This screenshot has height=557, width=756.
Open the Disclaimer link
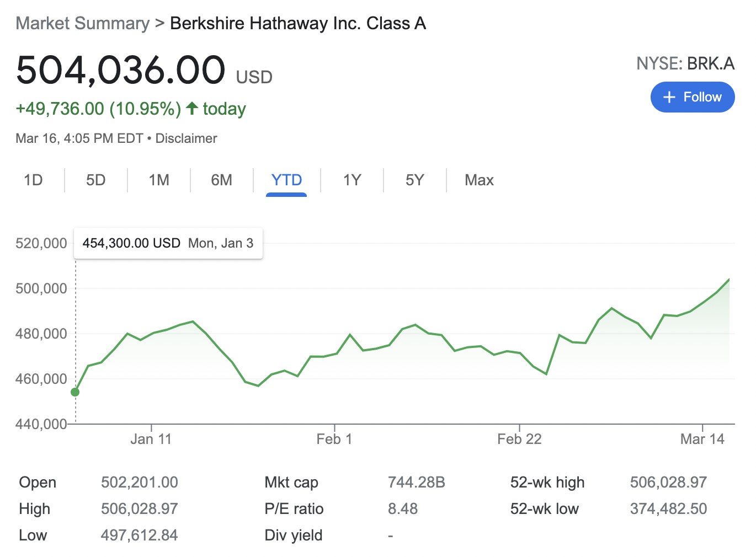pos(186,138)
